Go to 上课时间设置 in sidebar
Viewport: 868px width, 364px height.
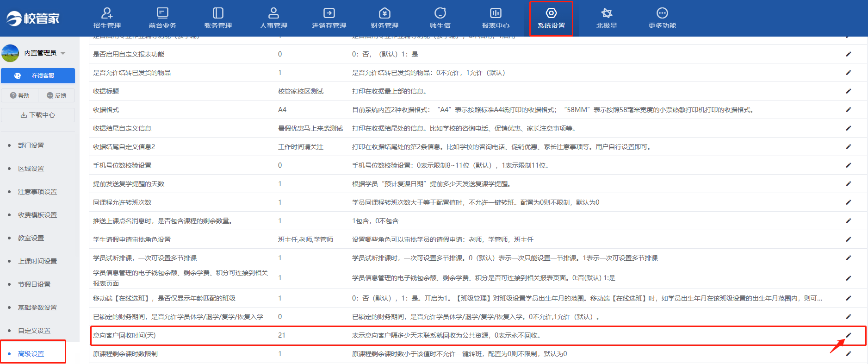coord(37,261)
